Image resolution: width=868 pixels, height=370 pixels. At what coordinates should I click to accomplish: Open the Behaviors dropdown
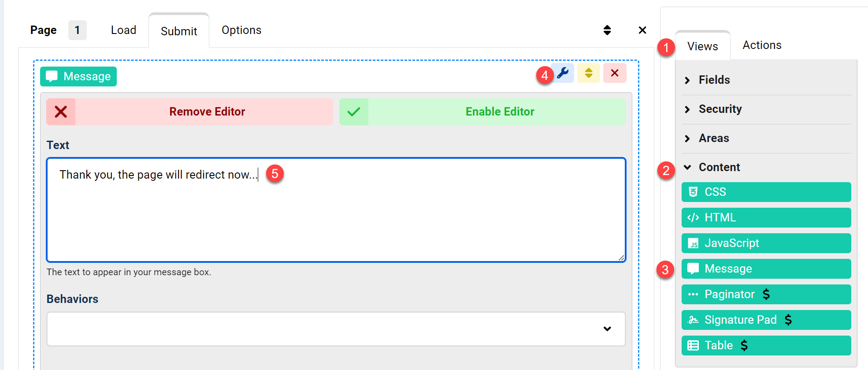[336, 329]
